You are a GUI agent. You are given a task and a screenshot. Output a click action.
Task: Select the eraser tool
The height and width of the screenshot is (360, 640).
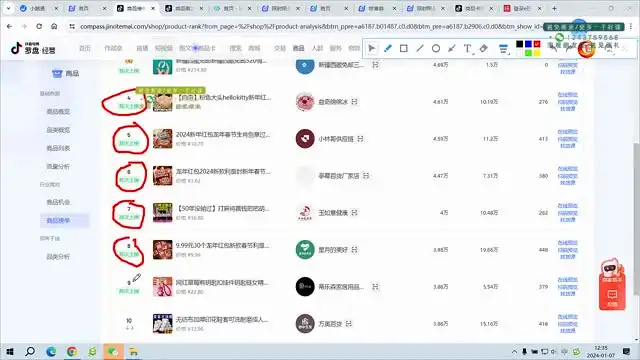(484, 48)
